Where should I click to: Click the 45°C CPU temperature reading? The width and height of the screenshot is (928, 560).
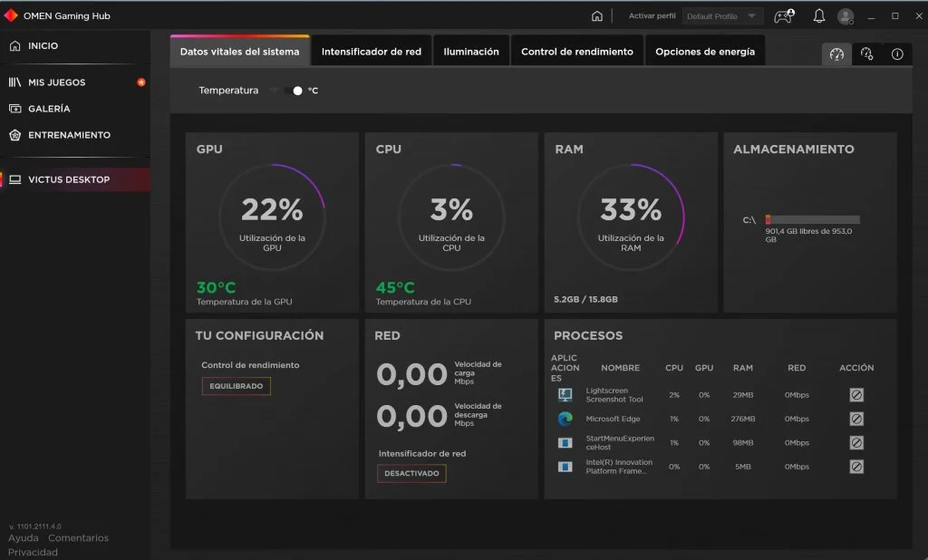click(x=395, y=287)
